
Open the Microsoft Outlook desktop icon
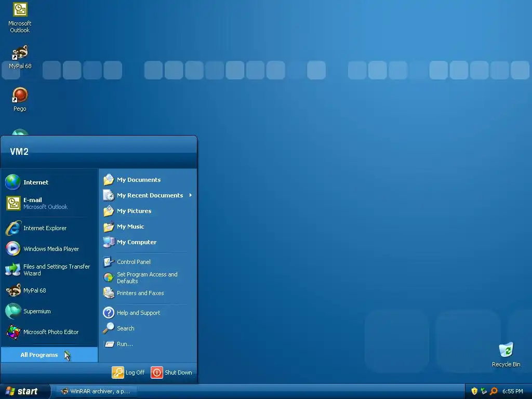[x=20, y=18]
